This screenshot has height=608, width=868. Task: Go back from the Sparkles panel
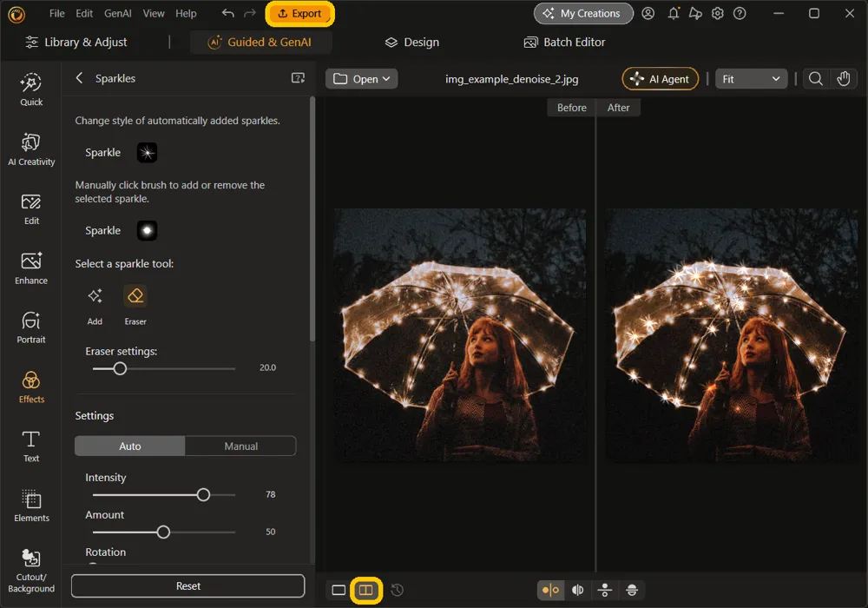pyautogui.click(x=79, y=78)
